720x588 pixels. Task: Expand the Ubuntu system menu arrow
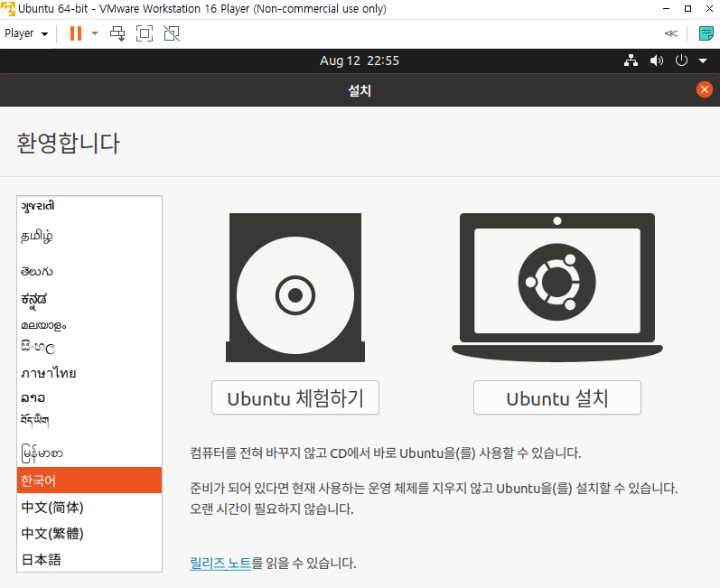(x=703, y=61)
